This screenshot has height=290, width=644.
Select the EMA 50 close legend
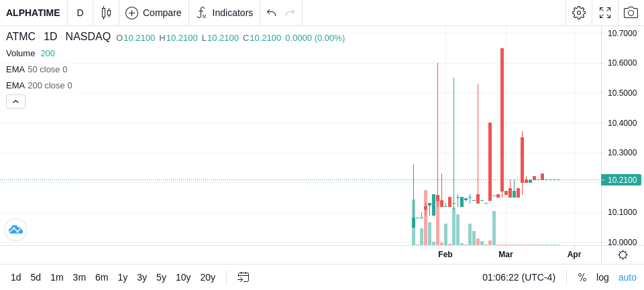click(36, 70)
